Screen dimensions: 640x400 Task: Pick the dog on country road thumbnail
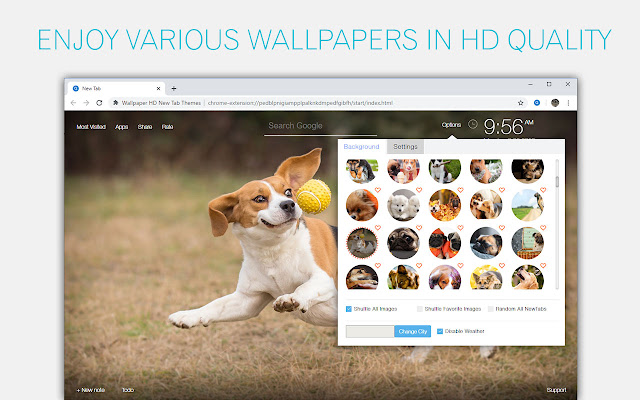click(527, 205)
